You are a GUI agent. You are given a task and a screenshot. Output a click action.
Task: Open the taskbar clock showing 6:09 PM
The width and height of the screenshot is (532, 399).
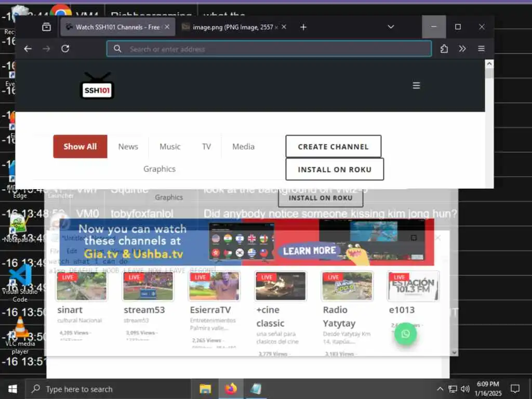point(487,389)
